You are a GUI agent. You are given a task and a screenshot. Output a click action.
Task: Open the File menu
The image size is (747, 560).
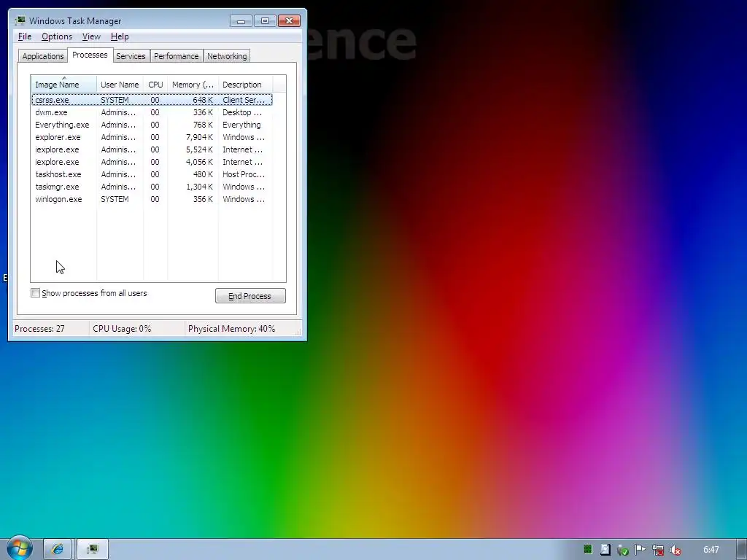coord(25,36)
